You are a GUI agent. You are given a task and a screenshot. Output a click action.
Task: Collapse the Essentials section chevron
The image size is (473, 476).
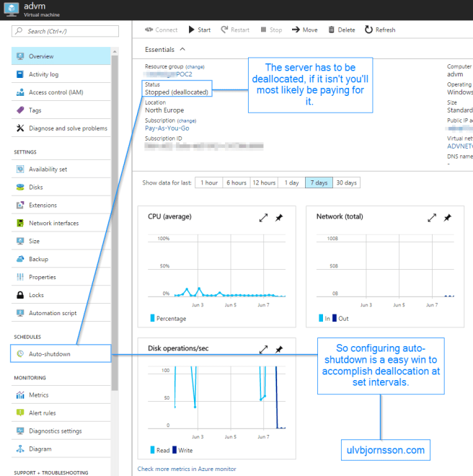pyautogui.click(x=182, y=50)
